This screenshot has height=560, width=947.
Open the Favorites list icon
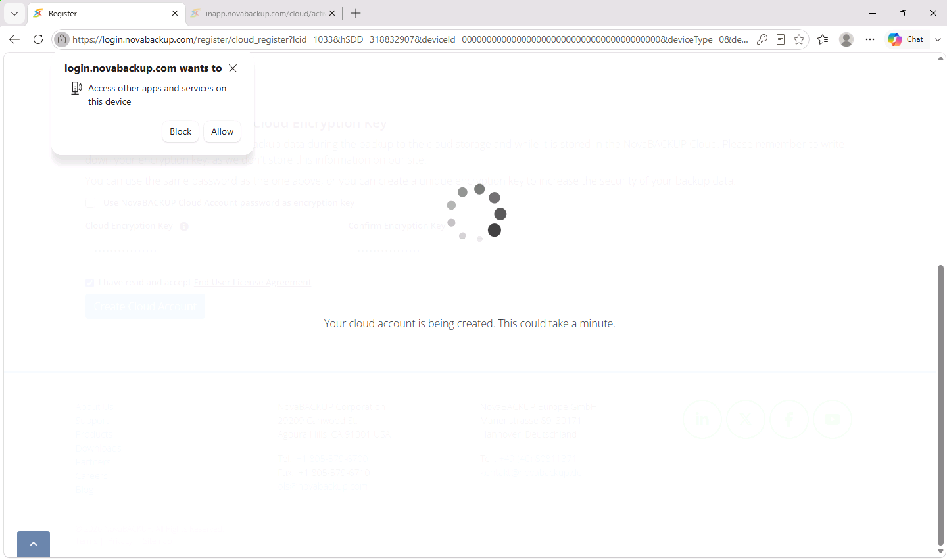pos(823,39)
